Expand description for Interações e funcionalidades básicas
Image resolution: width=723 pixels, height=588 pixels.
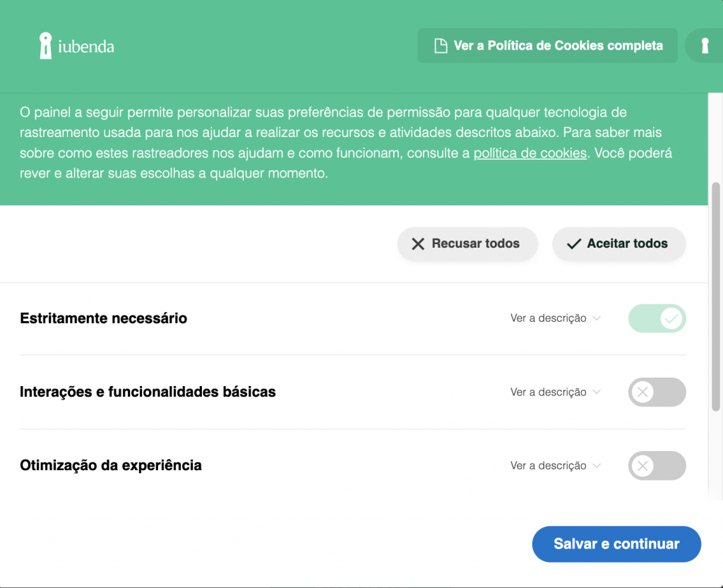(555, 392)
